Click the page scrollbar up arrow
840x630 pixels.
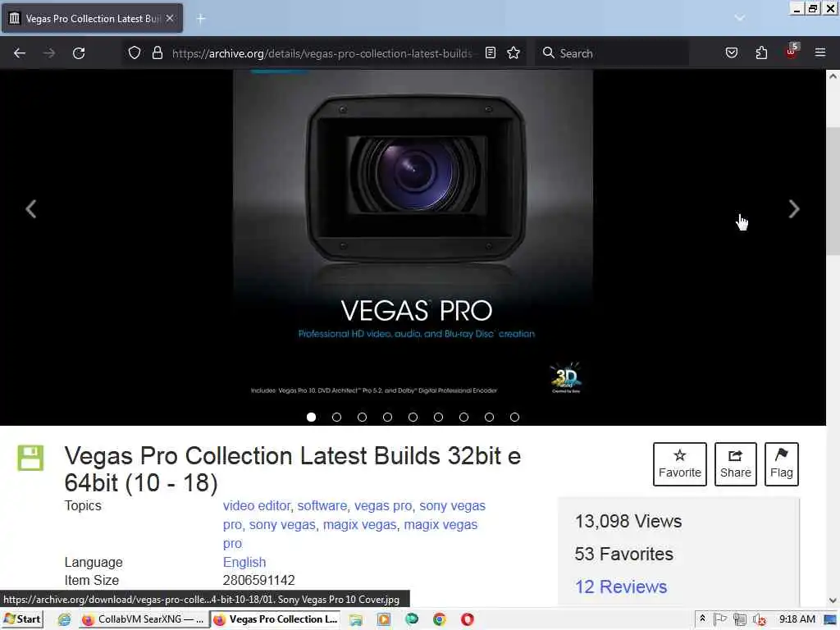[833, 76]
